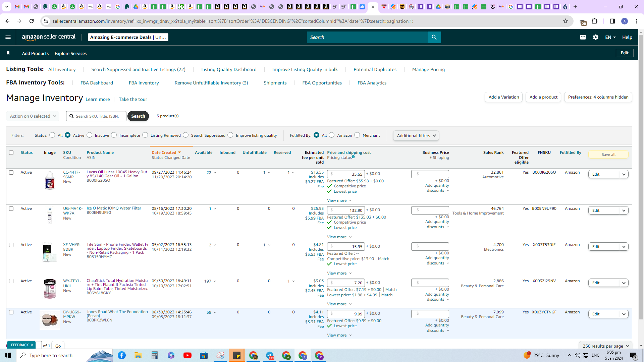
Task: Click the Add a Variation button
Action: pos(503,97)
